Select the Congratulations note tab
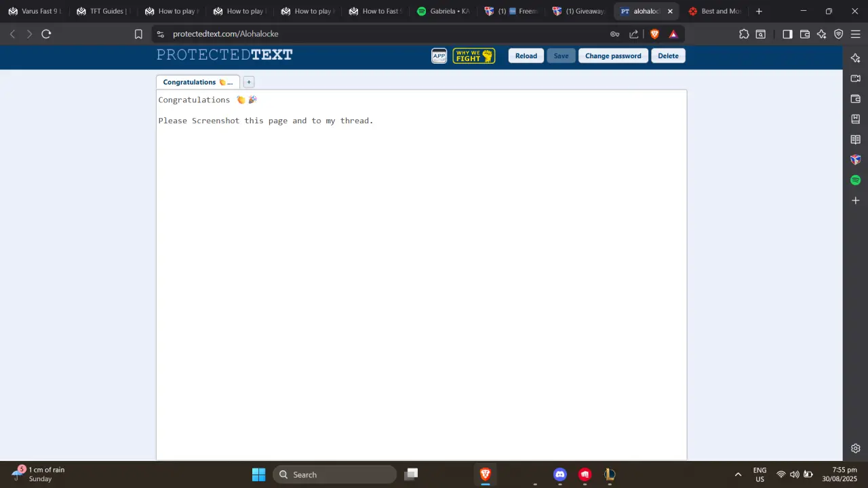Image resolution: width=868 pixels, height=488 pixels. 197,82
